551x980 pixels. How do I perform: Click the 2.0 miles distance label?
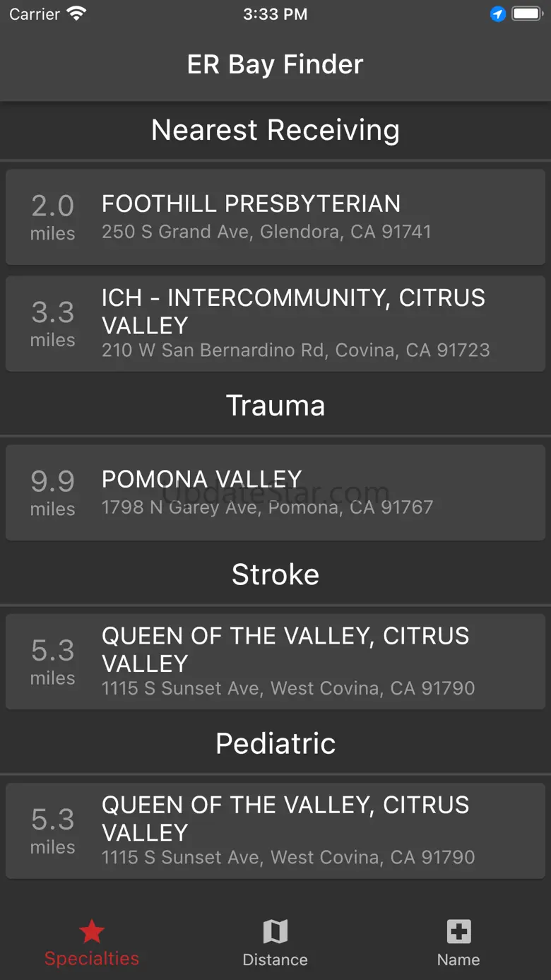point(52,216)
